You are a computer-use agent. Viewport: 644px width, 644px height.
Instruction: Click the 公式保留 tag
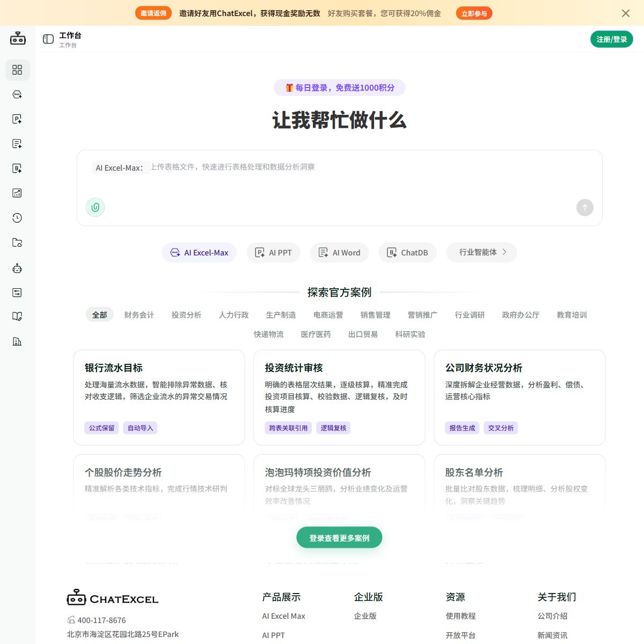(101, 428)
